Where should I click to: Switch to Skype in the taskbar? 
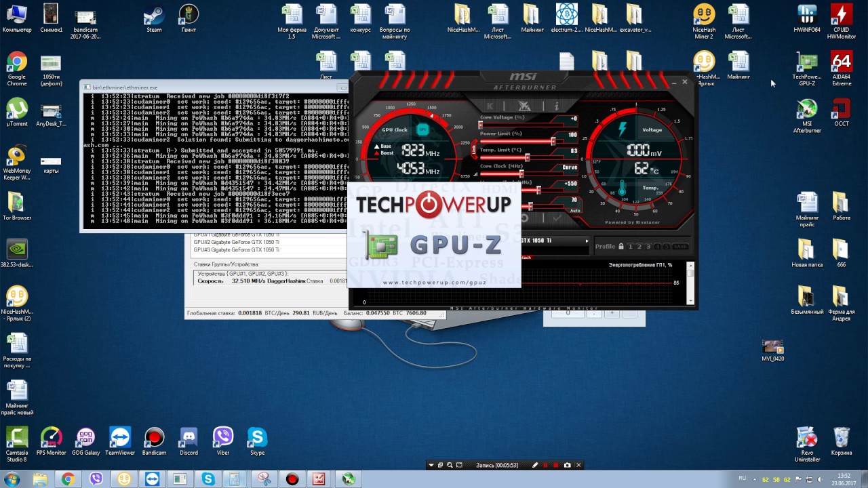[208, 479]
